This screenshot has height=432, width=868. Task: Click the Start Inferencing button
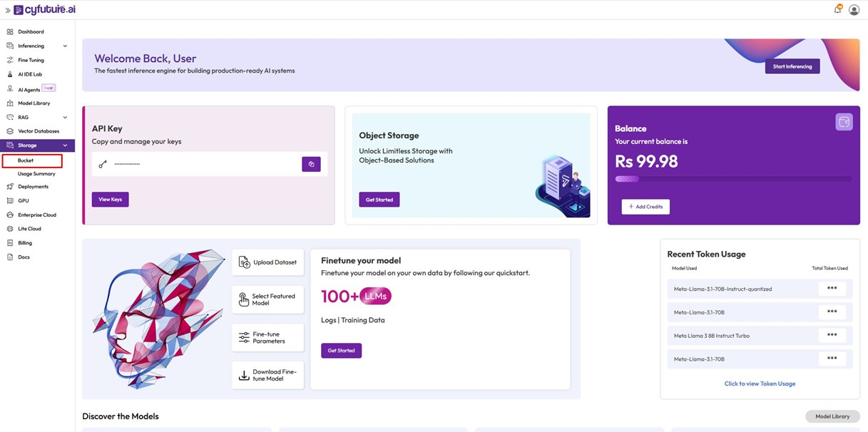[792, 66]
